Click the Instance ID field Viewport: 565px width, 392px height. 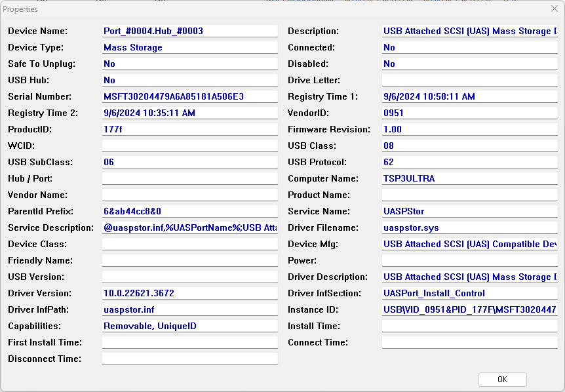[x=470, y=310]
